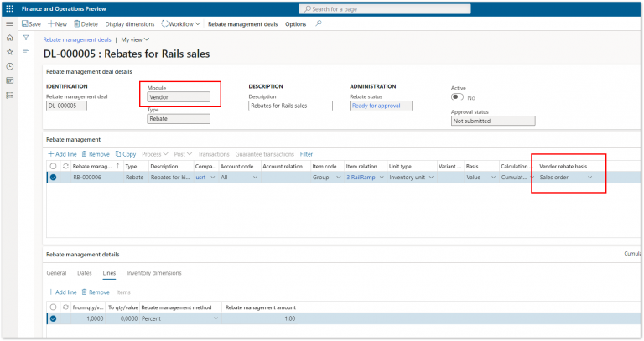
Task: Open the app launcher waffle icon
Action: coord(9,8)
